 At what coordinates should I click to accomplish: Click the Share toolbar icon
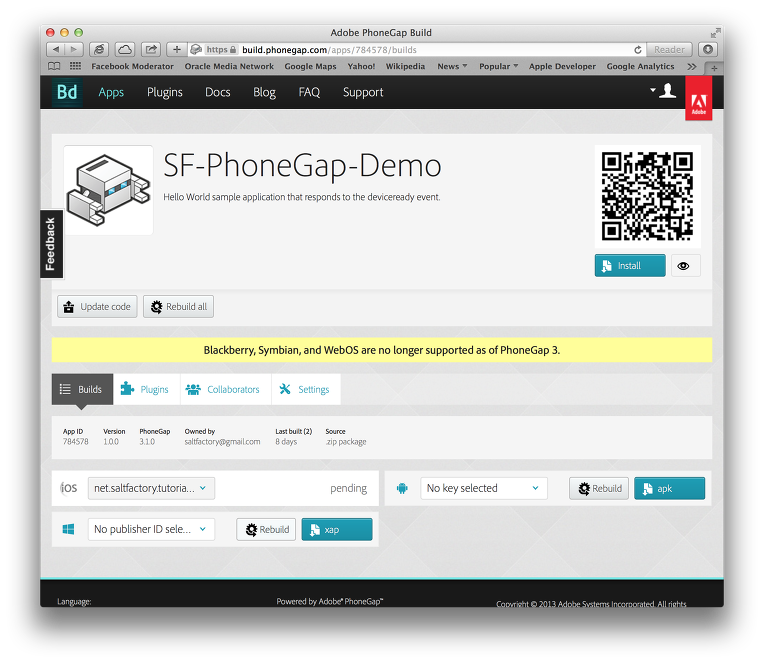click(151, 49)
